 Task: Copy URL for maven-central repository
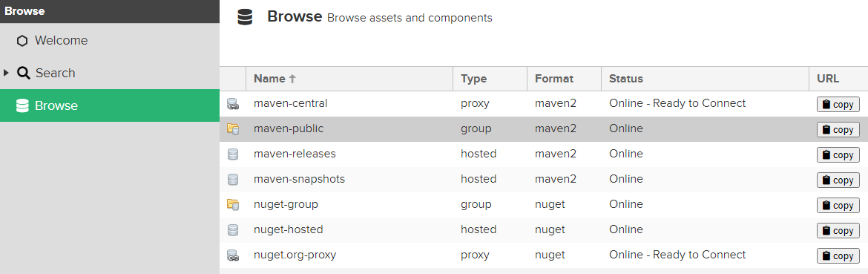point(838,104)
